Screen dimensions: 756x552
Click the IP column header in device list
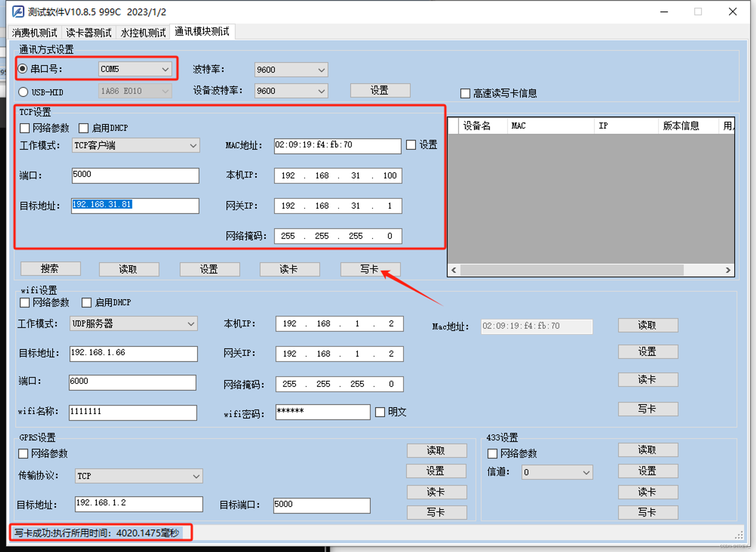[626, 126]
